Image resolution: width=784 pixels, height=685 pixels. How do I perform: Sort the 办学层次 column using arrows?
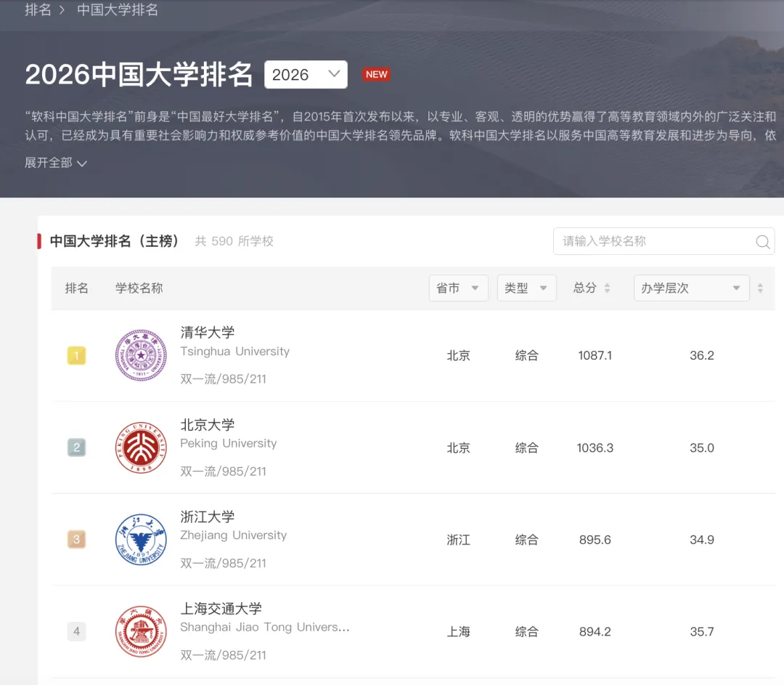click(760, 288)
